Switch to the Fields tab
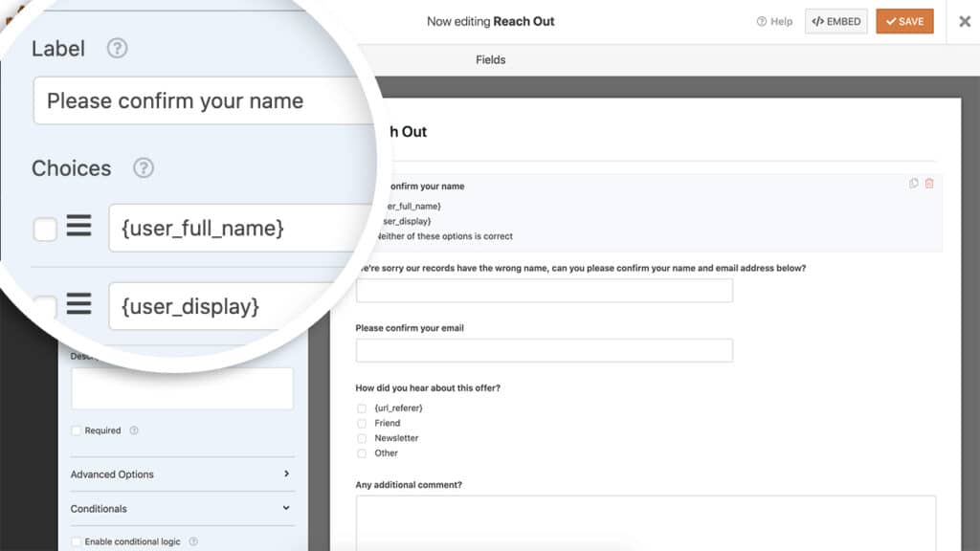This screenshot has width=980, height=551. [490, 59]
